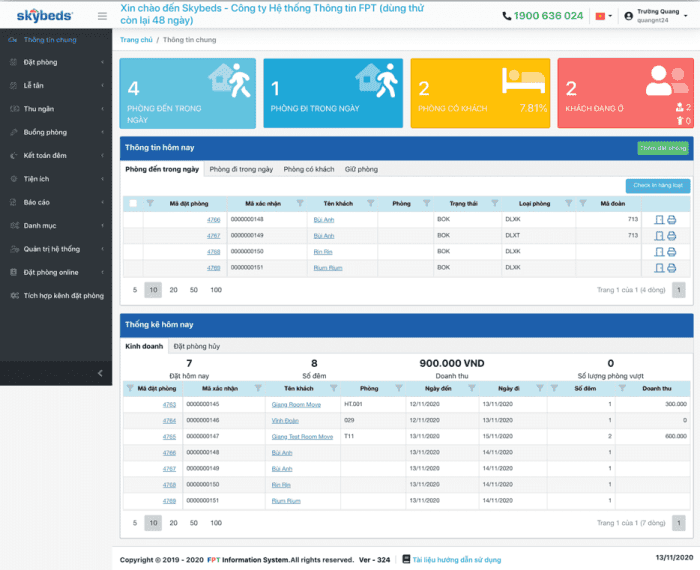The height and width of the screenshot is (570, 700).
Task: Click the green Thêm đặt phòng button
Action: tap(663, 148)
